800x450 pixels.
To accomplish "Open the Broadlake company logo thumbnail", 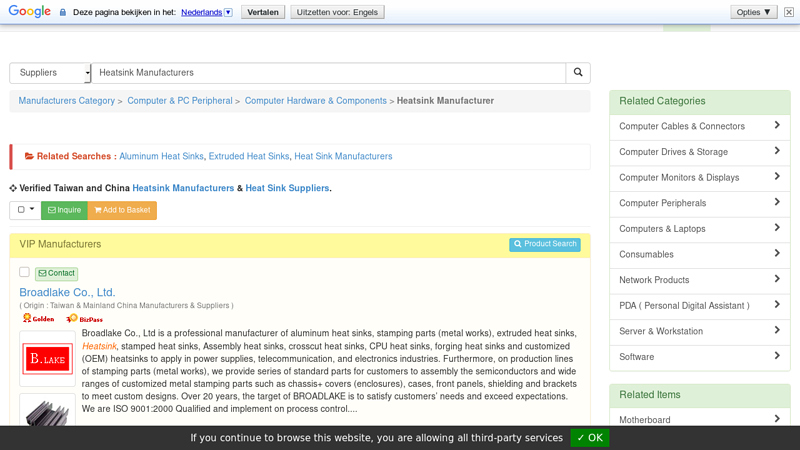I will 47,359.
